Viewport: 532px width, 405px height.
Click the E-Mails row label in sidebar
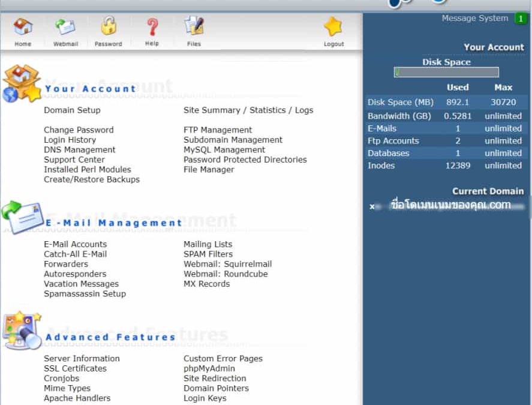coord(381,128)
